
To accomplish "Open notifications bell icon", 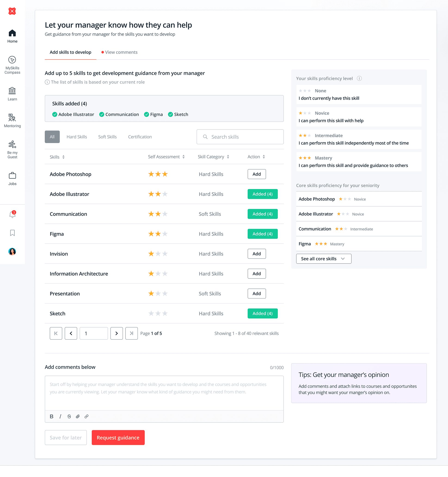I will (x=12, y=214).
